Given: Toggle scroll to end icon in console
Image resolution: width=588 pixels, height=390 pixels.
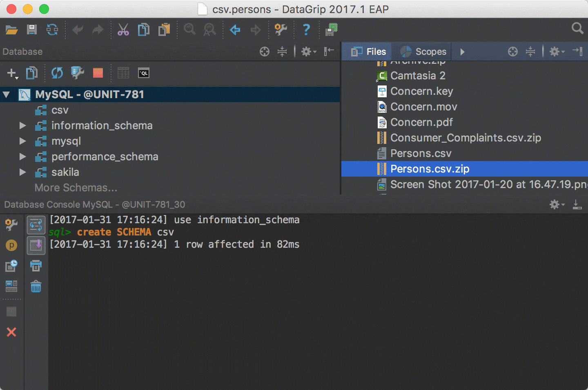Looking at the screenshot, I should (36, 245).
